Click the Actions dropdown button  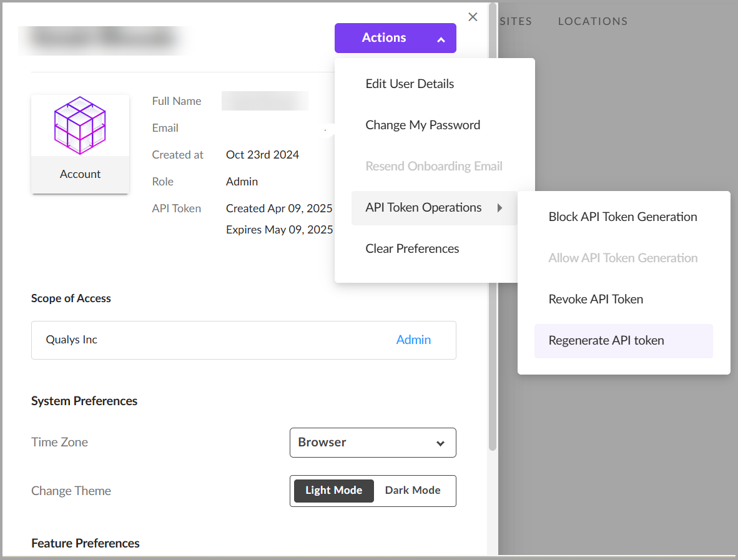pyautogui.click(x=395, y=38)
